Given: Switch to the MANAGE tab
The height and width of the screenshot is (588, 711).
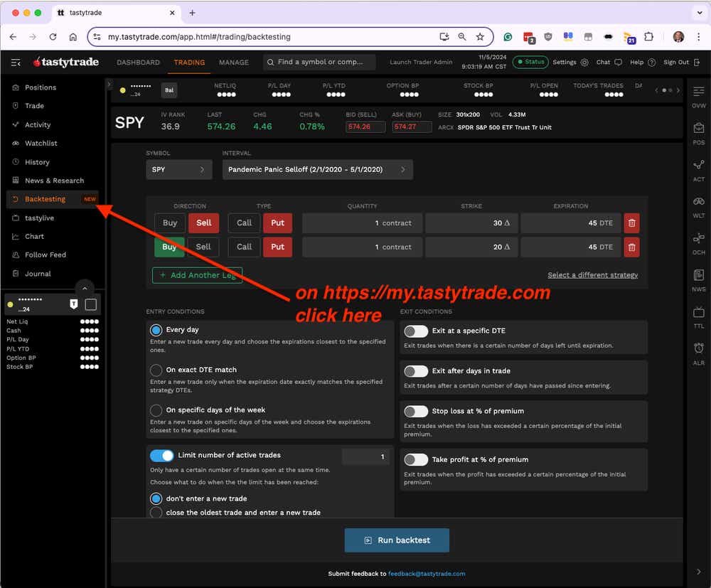Looking at the screenshot, I should tap(233, 63).
